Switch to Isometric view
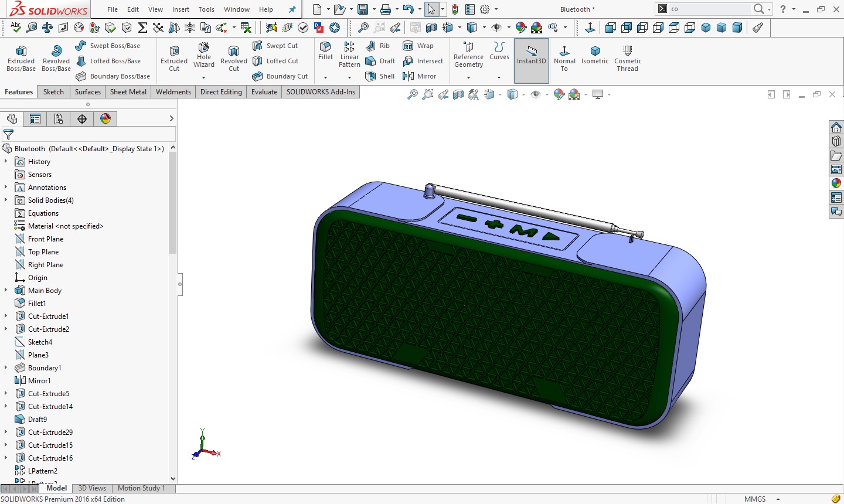The image size is (844, 504). (595, 55)
